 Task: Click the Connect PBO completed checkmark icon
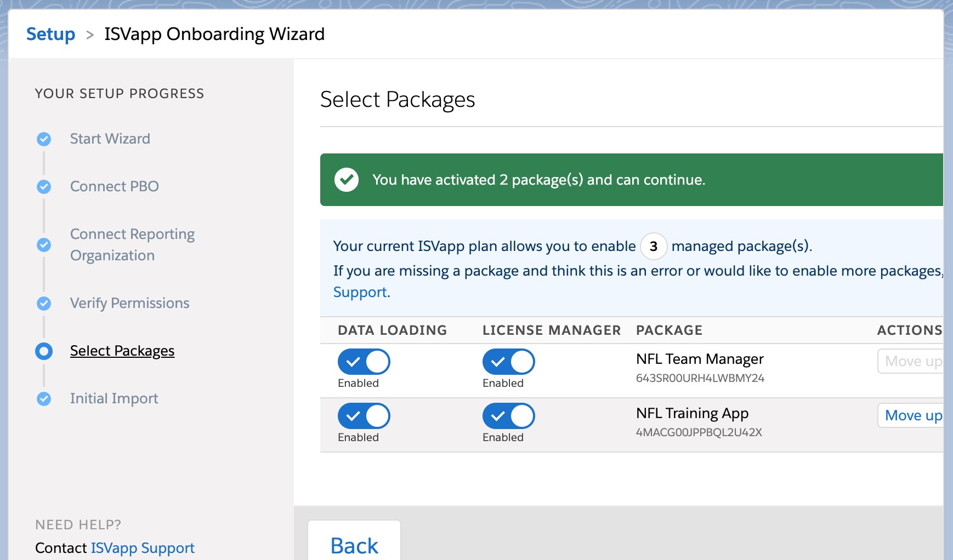pyautogui.click(x=44, y=187)
